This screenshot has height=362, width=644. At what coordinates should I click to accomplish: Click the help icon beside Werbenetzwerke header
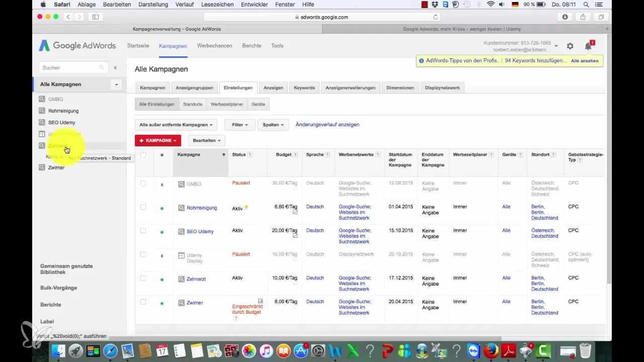click(378, 155)
